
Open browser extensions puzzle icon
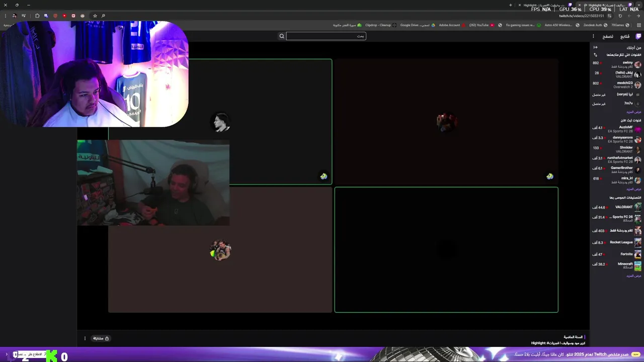pyautogui.click(x=37, y=16)
